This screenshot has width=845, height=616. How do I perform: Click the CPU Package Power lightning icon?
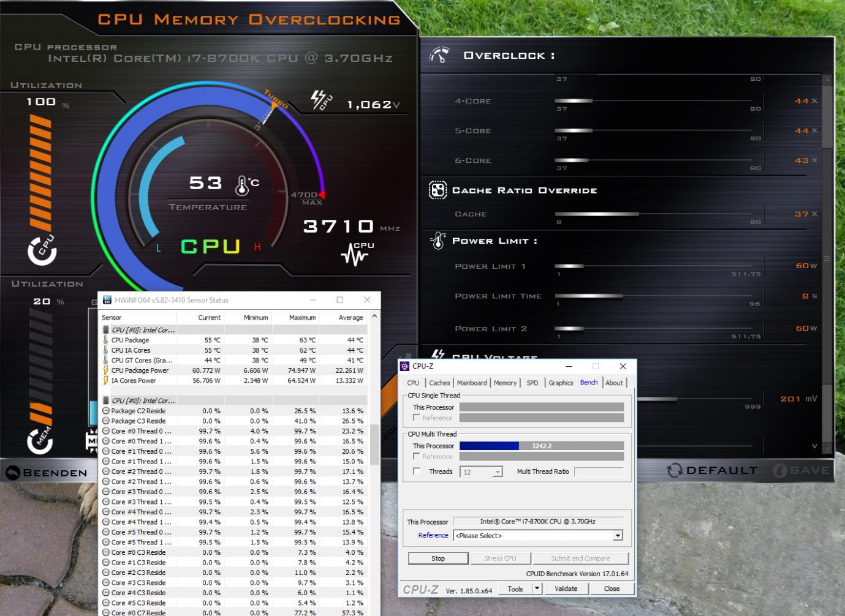[105, 370]
